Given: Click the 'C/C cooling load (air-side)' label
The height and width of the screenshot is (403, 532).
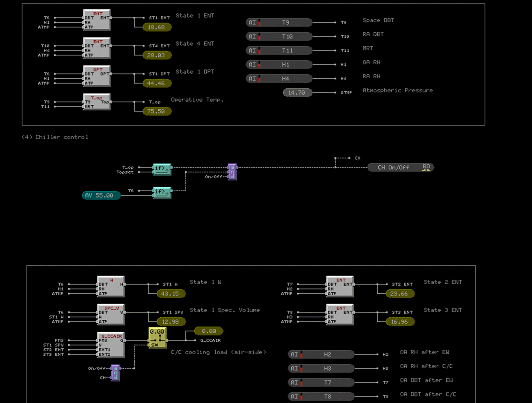Looking at the screenshot, I should coord(218,352).
